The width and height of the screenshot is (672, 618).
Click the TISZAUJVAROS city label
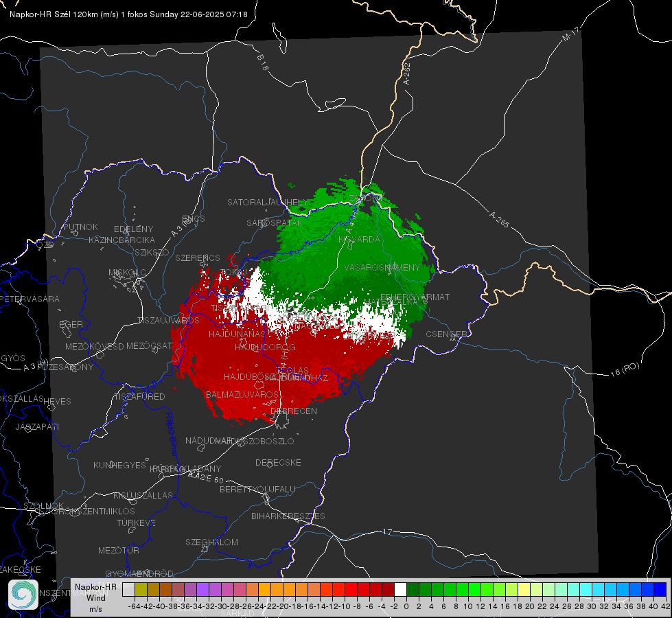coord(168,321)
